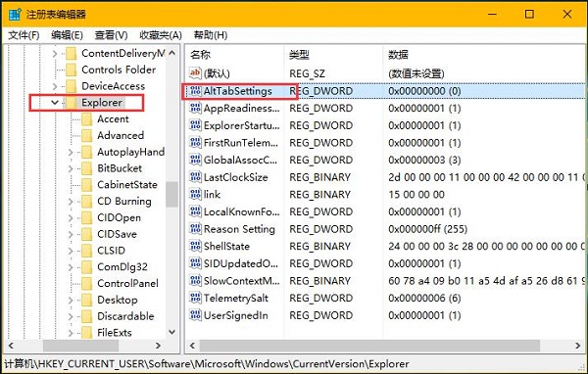Screen dimensions: 588x374
Task: Click the icon of the (默认) string value
Action: 195,72
